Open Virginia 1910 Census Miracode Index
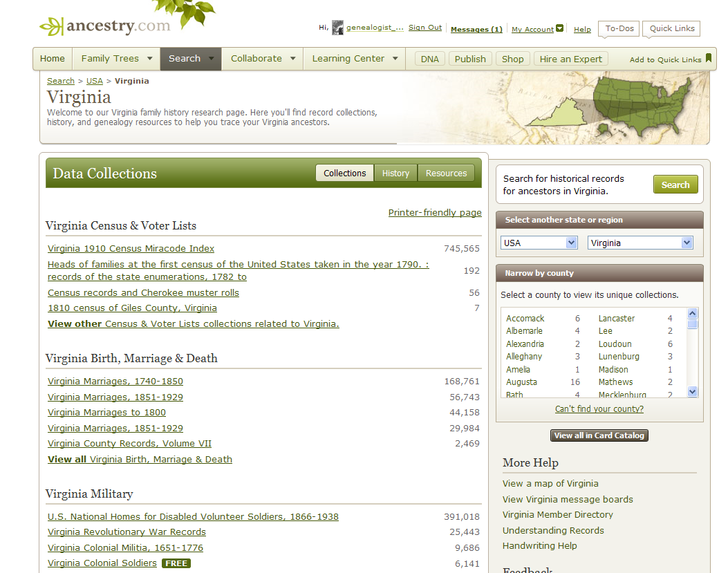Image resolution: width=728 pixels, height=573 pixels. [131, 248]
